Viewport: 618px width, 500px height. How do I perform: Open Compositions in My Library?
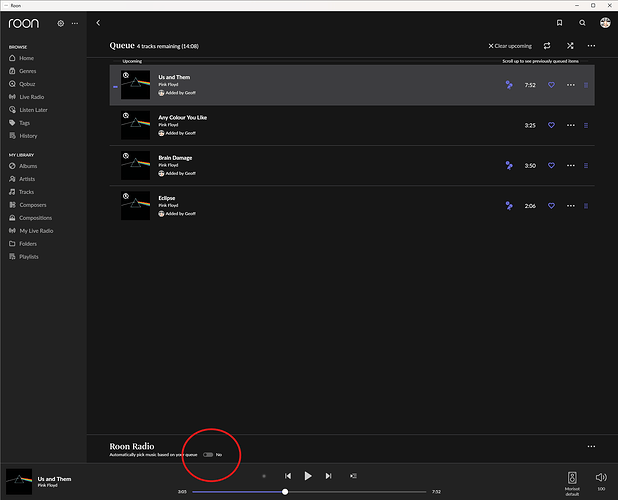click(31, 218)
